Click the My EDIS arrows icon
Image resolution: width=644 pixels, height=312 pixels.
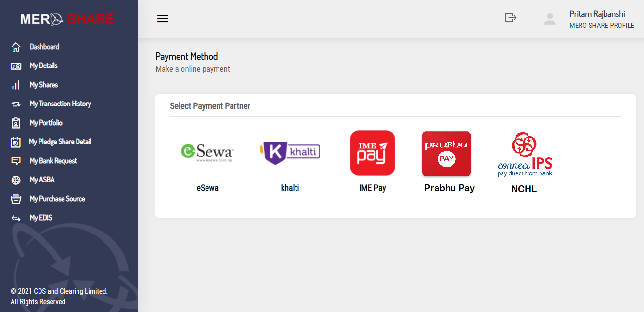15,218
